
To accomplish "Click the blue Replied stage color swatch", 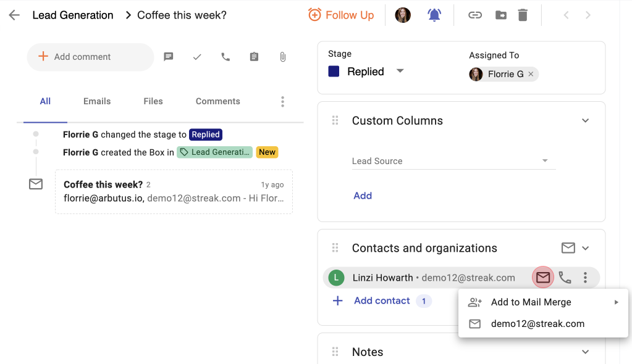I will pyautogui.click(x=334, y=72).
